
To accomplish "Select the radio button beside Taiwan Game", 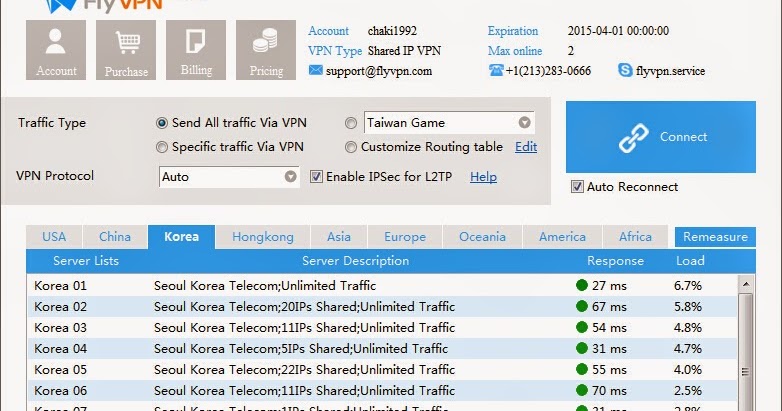I will [x=351, y=123].
